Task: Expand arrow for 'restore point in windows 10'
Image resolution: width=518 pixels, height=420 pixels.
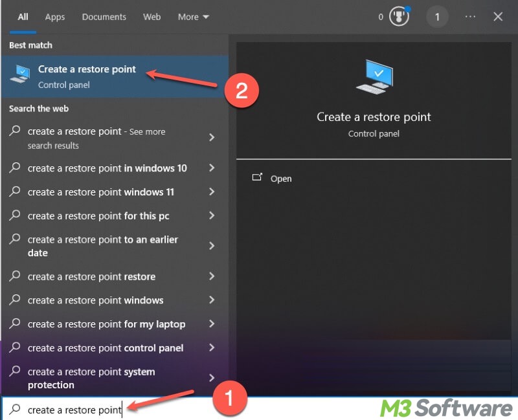Action: coord(212,168)
